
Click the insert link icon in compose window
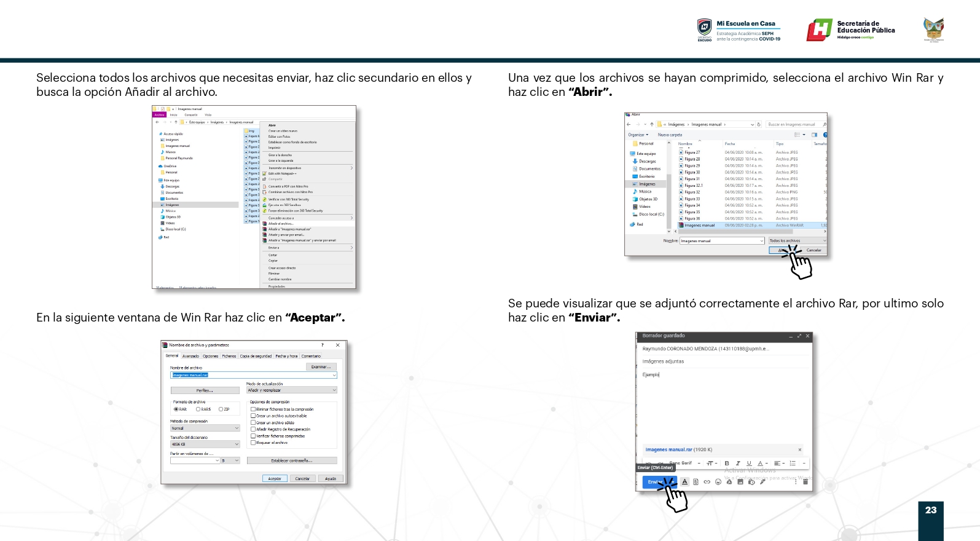point(707,482)
